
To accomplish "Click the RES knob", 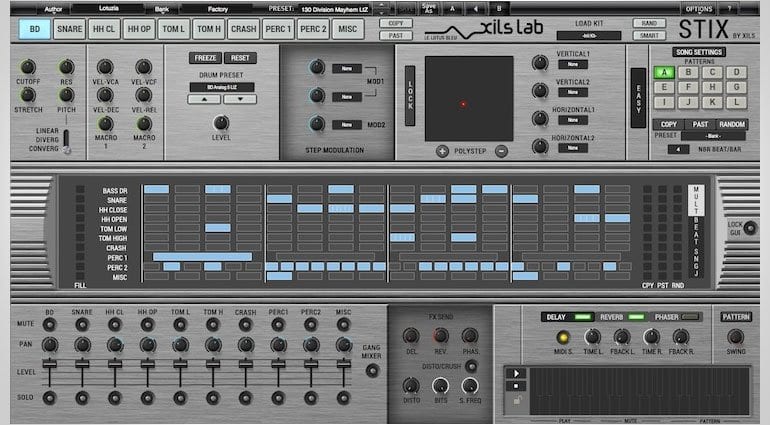I will 66,66.
